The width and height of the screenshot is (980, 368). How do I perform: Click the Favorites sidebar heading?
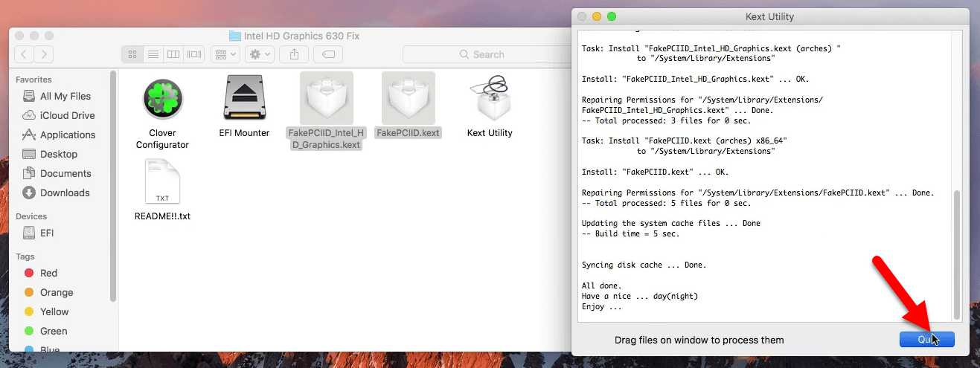click(34, 80)
